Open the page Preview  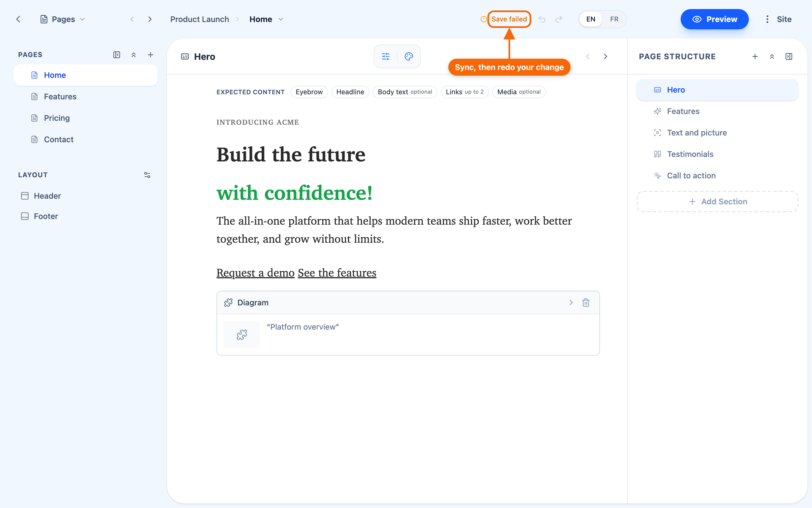pyautogui.click(x=714, y=19)
